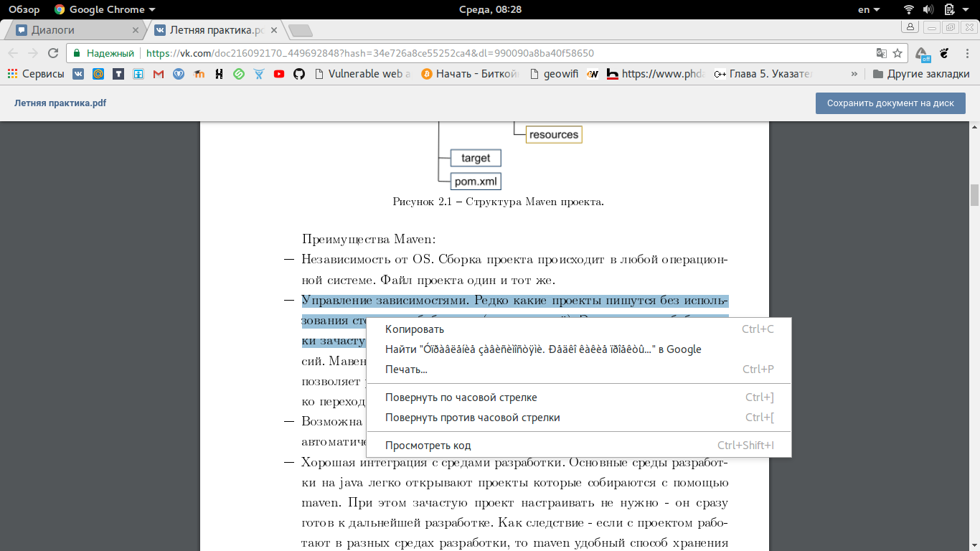Click the GNOME footprint extension icon
Image resolution: width=980 pixels, height=551 pixels.
tap(944, 53)
